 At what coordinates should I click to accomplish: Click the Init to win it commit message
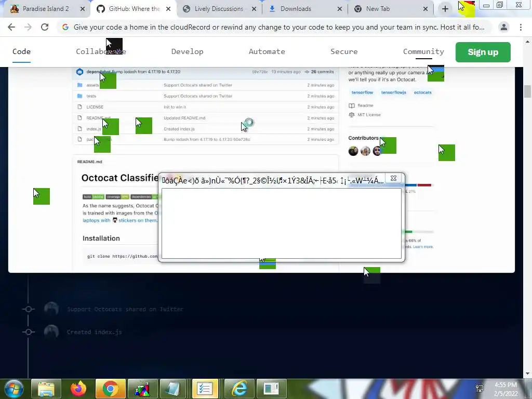[175, 107]
